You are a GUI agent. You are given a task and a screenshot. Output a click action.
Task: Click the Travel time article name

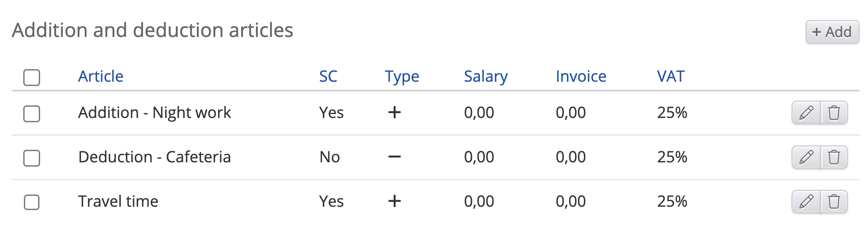(x=118, y=202)
